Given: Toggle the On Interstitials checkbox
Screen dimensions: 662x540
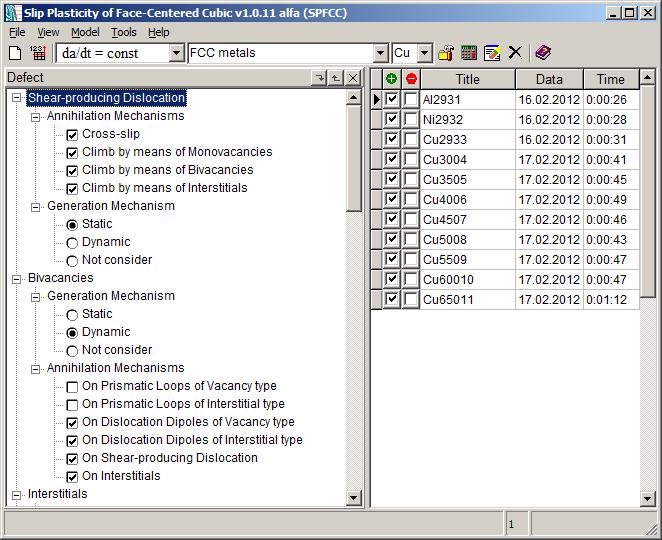Looking at the screenshot, I should point(72,477).
